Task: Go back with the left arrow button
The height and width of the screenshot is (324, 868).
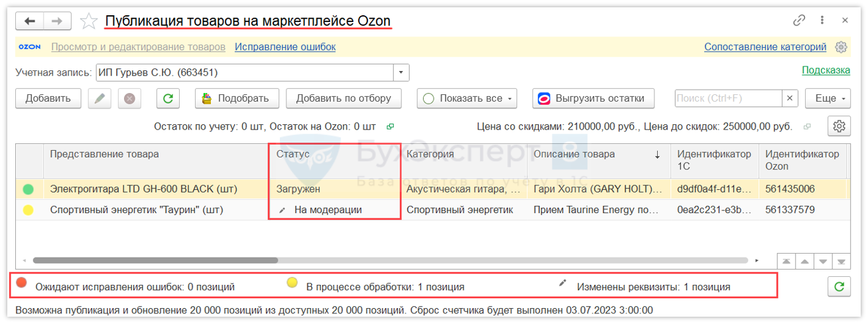Action: point(30,21)
